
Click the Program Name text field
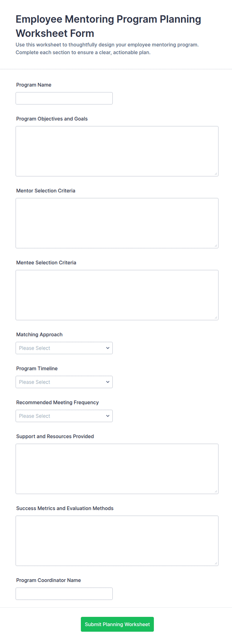click(64, 98)
